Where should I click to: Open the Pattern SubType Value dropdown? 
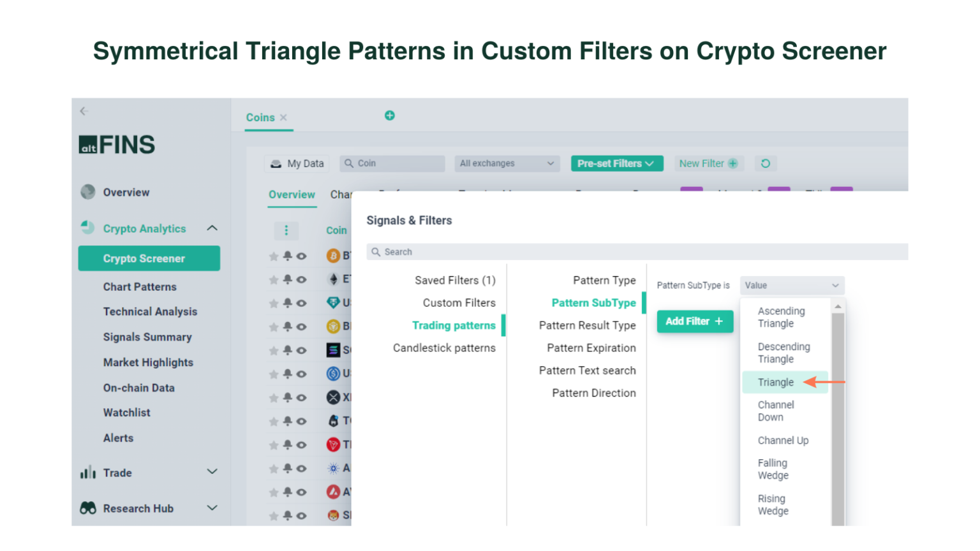click(792, 286)
